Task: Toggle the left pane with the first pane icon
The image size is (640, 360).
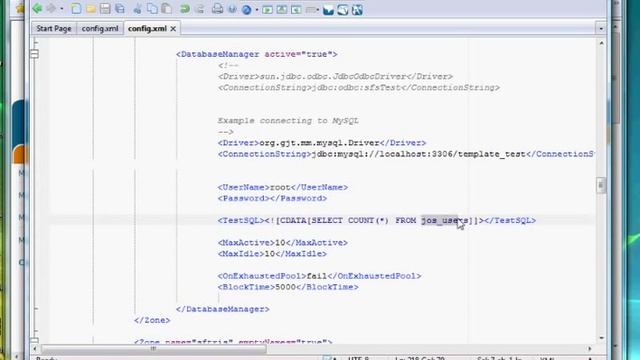Action: click(x=267, y=9)
